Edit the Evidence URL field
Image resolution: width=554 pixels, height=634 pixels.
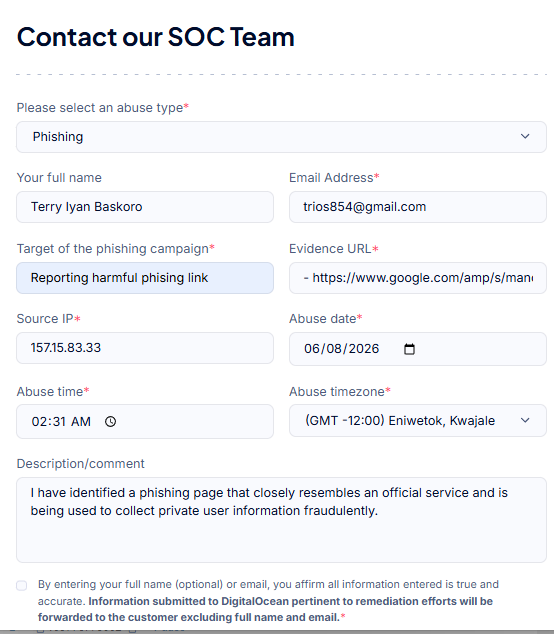click(x=418, y=278)
